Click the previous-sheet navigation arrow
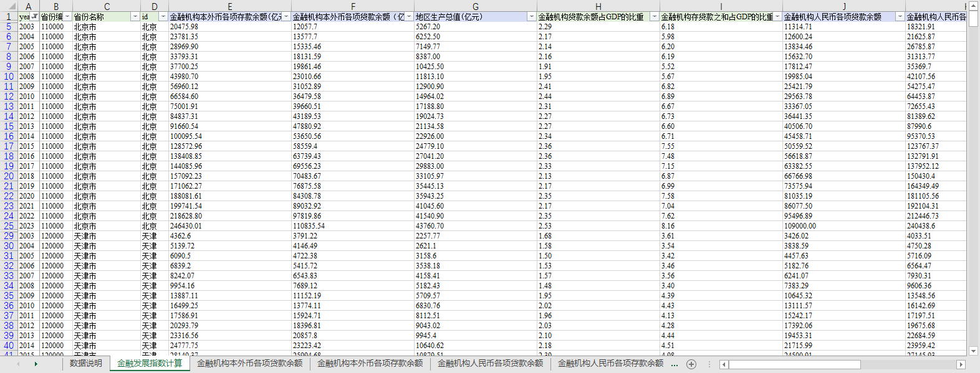This screenshot has height=373, width=980. point(18,364)
